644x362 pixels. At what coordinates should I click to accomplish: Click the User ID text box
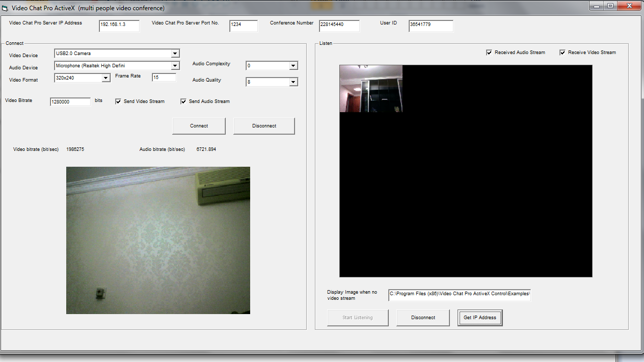431,26
